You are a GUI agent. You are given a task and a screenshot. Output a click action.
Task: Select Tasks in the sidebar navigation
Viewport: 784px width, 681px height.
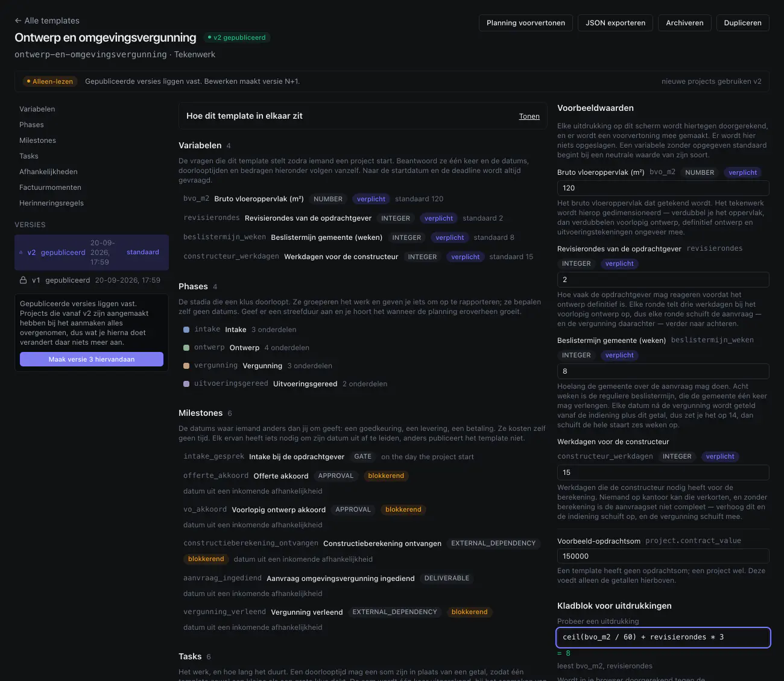tap(29, 156)
